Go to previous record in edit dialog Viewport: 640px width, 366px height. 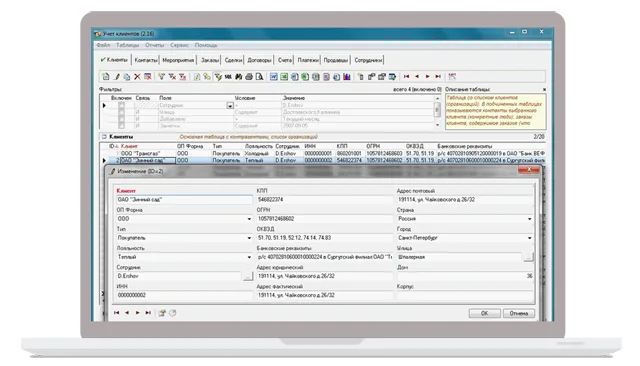point(127,313)
